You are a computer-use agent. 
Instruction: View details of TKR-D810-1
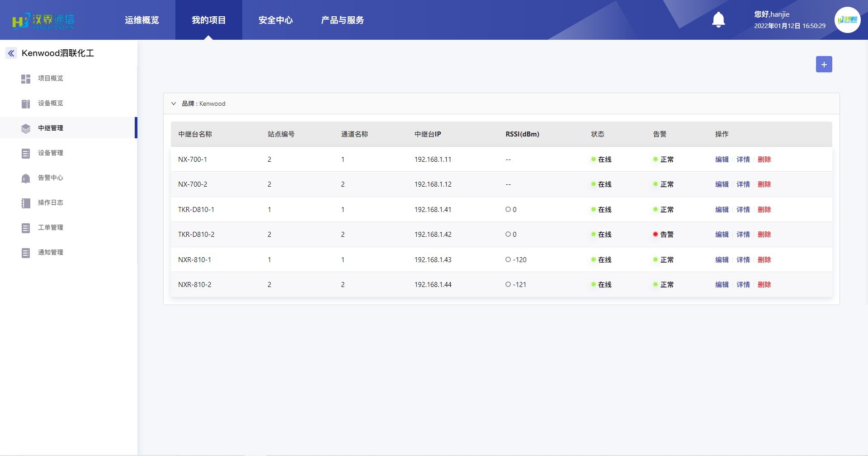tap(743, 210)
